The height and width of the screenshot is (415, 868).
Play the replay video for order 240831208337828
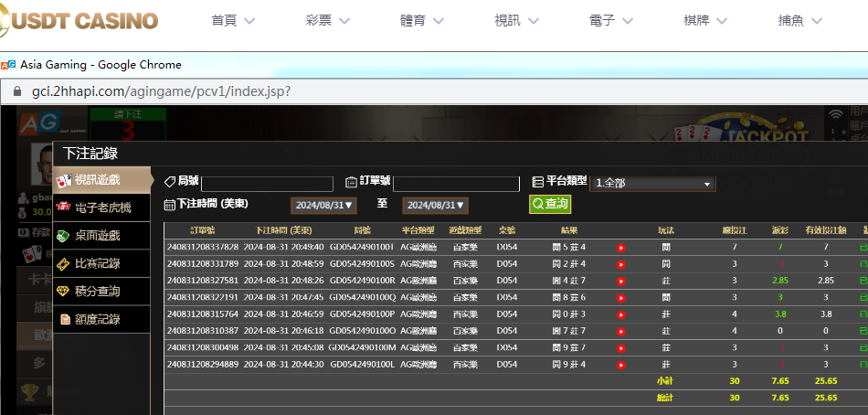[621, 247]
